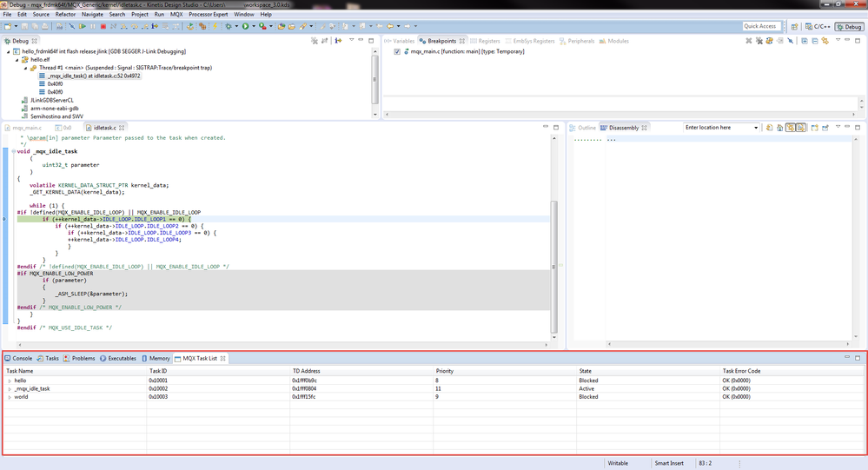
Task: Open the Problems tab
Action: (79, 358)
